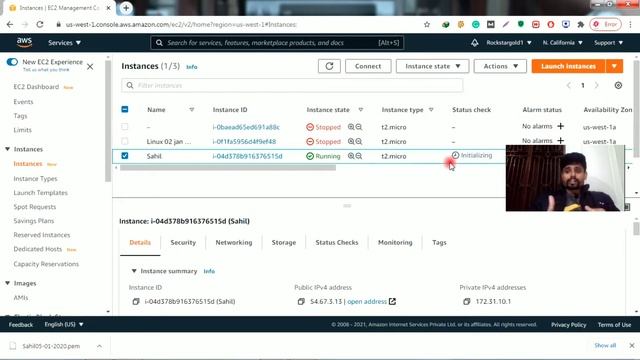Open EC2 Dashboard in sidebar
The height and width of the screenshot is (360, 640).
click(36, 87)
